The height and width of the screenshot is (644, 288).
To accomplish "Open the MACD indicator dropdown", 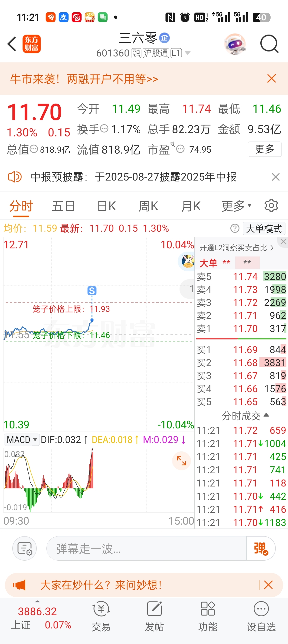I will tap(22, 440).
